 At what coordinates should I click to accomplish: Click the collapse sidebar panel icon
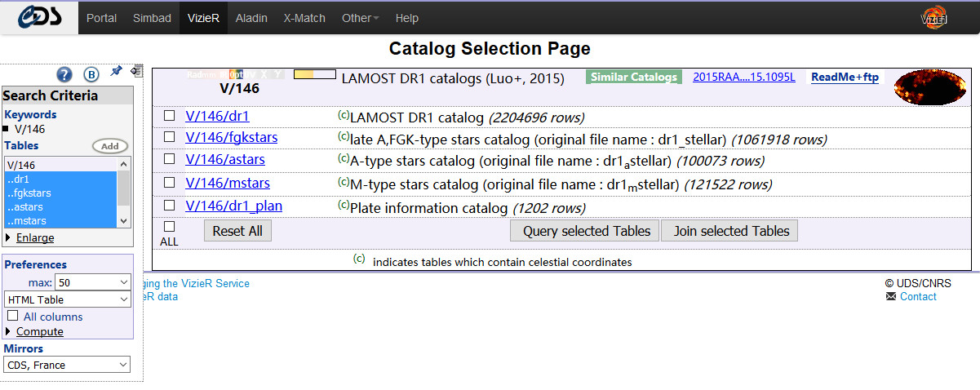tap(135, 72)
